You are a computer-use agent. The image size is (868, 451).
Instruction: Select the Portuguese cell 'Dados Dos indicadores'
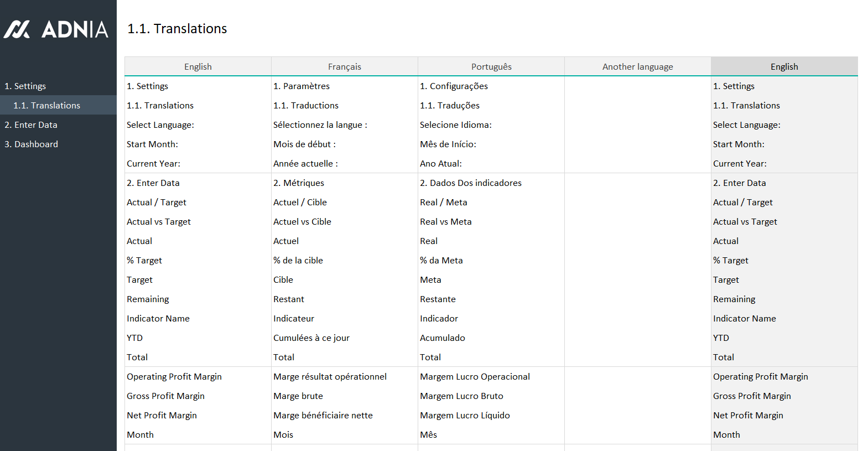(x=471, y=183)
